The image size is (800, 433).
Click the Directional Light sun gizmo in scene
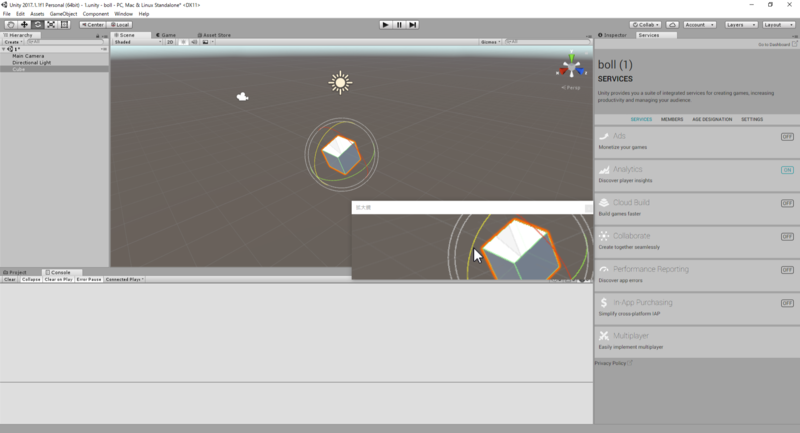(340, 83)
